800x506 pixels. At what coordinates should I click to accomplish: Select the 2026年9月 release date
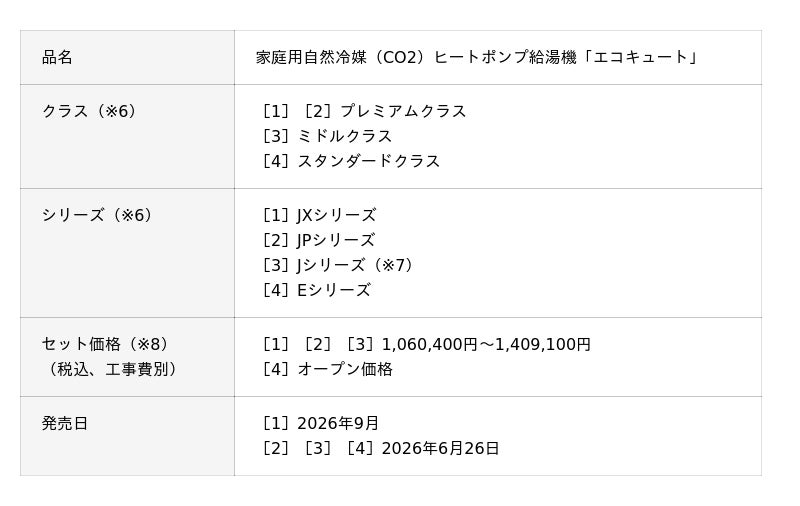pos(338,423)
